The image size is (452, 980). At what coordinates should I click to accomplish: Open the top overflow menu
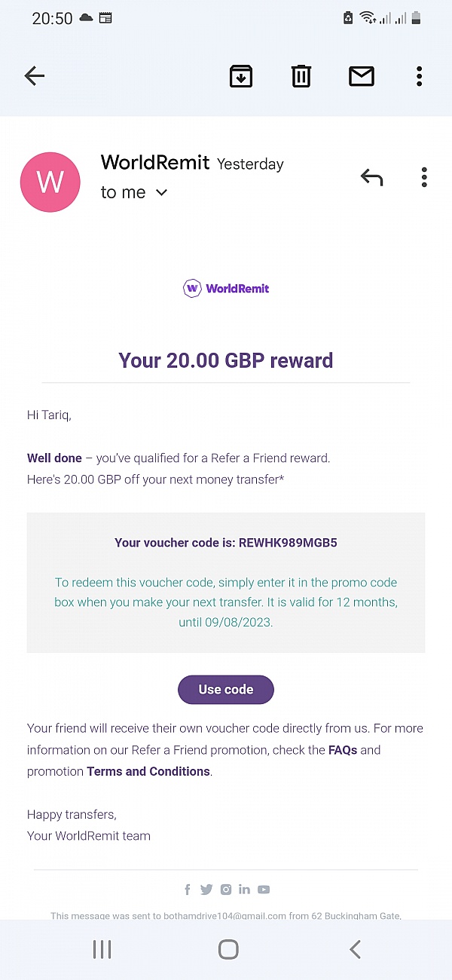(x=419, y=75)
